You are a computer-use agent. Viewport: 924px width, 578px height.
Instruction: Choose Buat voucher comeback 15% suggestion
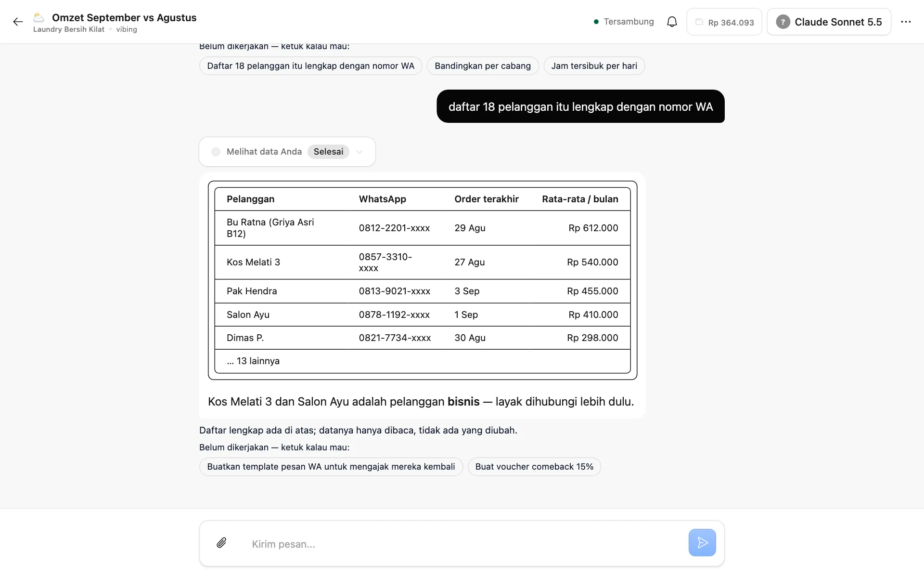[534, 467]
